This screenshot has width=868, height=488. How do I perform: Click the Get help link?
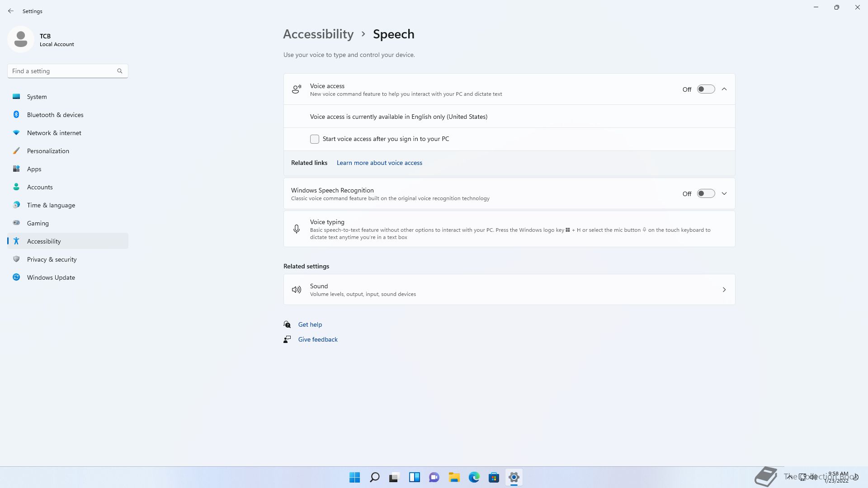(310, 324)
